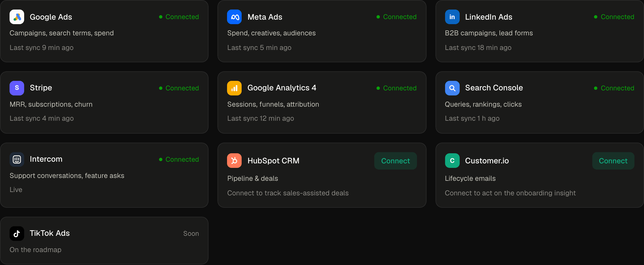Select the Search Console title
This screenshot has height=265, width=644.
pos(494,88)
